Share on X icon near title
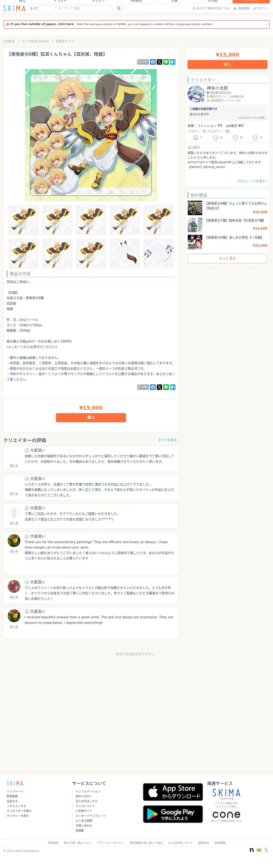Viewport: 273px width, 868px height. (x=159, y=62)
